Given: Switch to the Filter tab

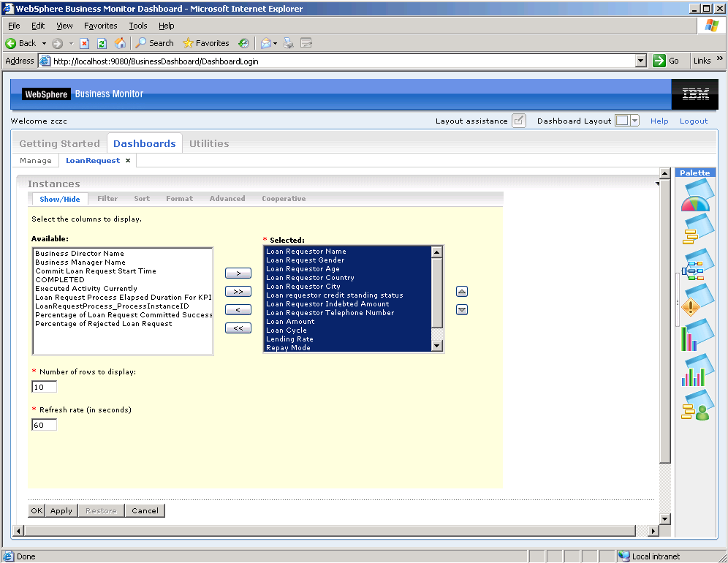Looking at the screenshot, I should click(107, 198).
